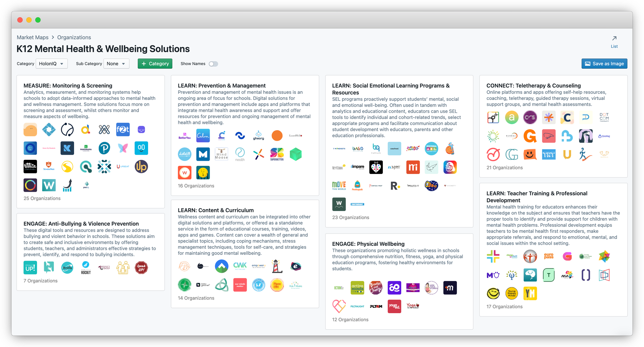
Task: Click the "CONNECT: Teletherapy & Counseling" heading
Action: coord(534,85)
